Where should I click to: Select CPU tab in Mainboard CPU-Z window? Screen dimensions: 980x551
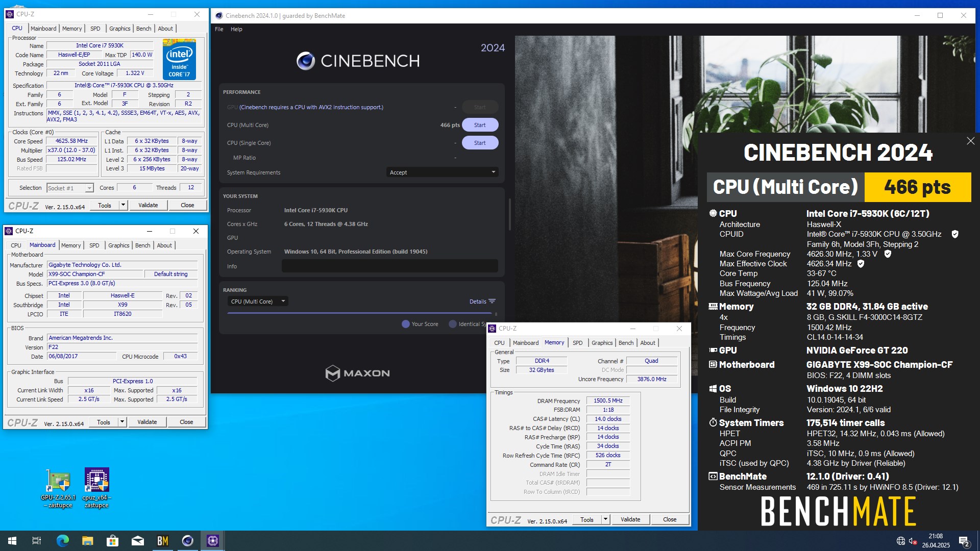coord(16,245)
